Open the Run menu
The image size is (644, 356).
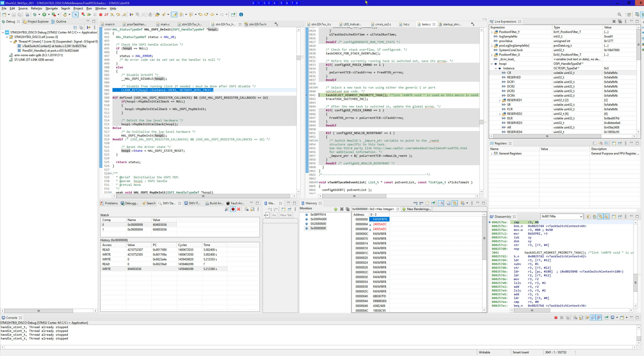tap(89, 8)
